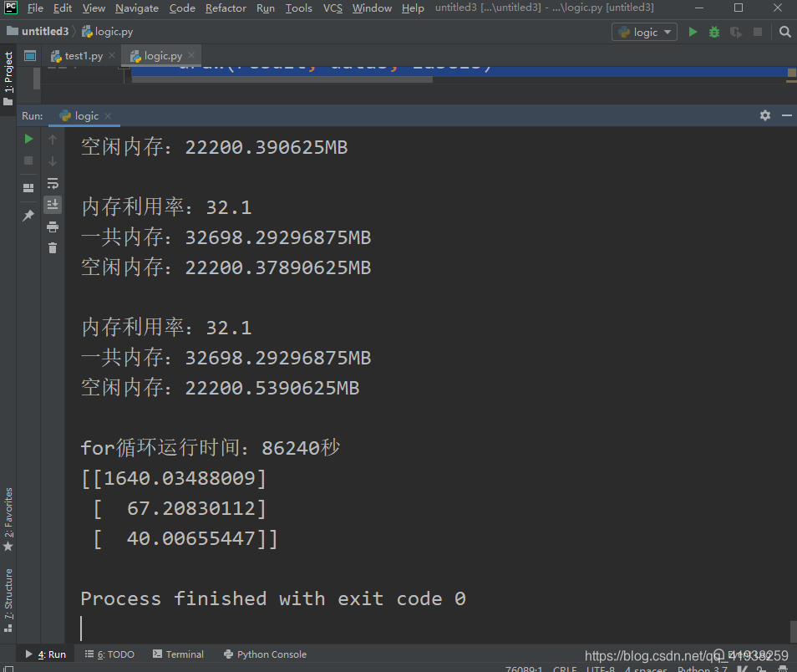The image size is (797, 672).
Task: Open the View menu
Action: pos(94,8)
